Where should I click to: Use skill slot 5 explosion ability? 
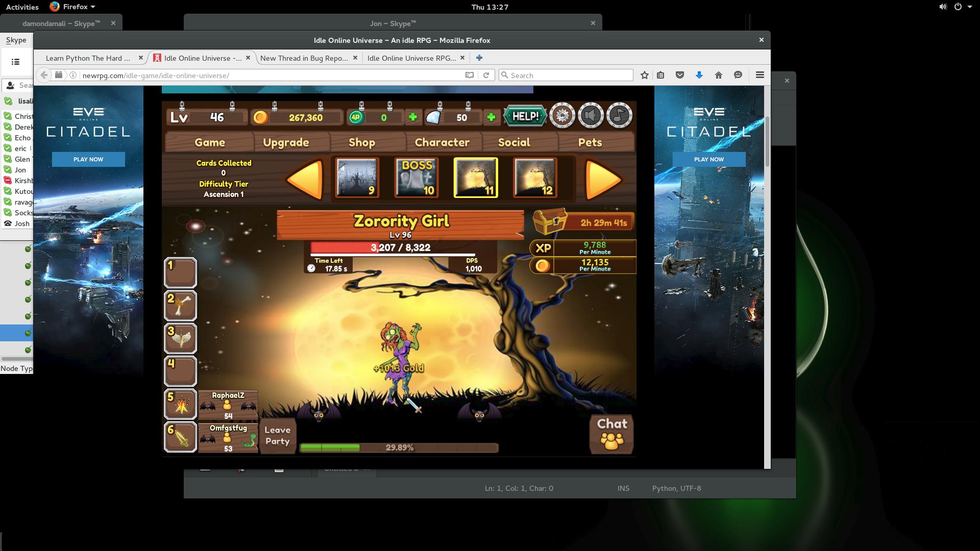[180, 404]
